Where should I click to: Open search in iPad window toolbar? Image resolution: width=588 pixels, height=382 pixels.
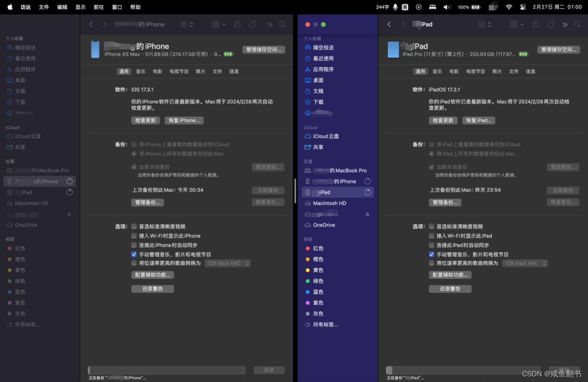pos(577,25)
